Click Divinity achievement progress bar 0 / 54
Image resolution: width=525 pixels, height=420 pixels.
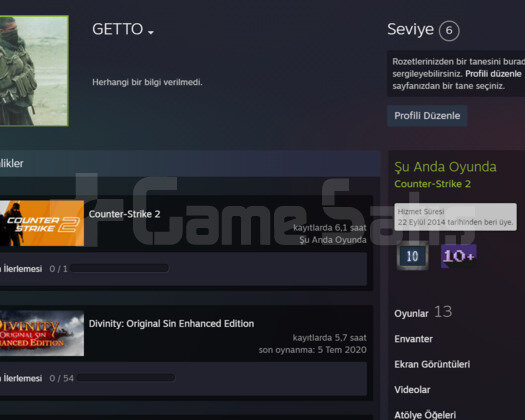pos(126,378)
